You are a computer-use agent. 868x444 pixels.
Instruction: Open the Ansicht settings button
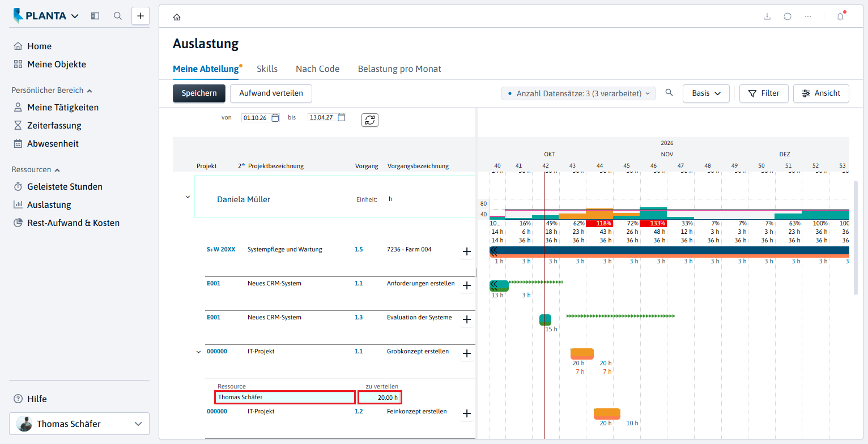click(821, 93)
